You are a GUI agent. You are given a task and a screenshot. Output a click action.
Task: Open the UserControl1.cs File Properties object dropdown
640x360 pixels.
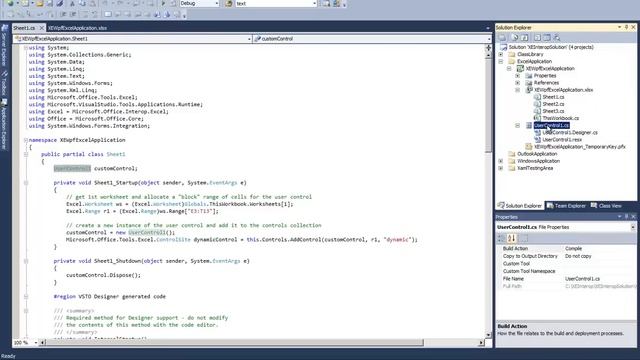click(x=633, y=227)
